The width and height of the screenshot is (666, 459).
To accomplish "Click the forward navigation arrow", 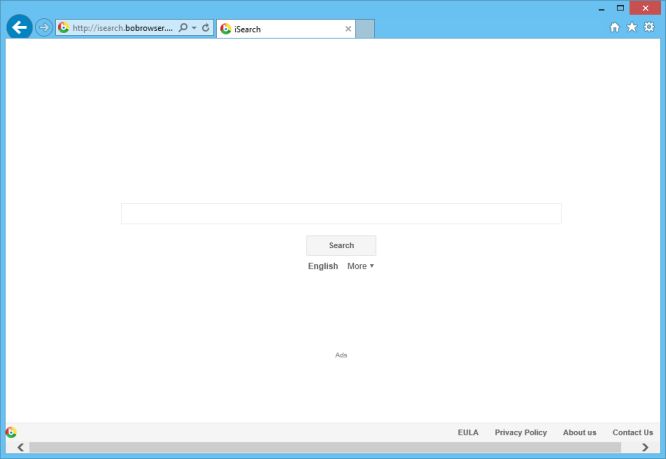I will (x=43, y=28).
